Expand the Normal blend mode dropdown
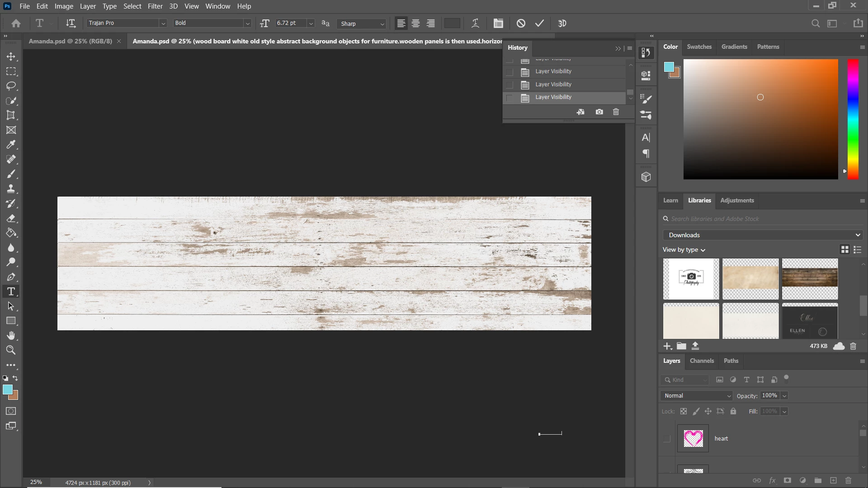The height and width of the screenshot is (488, 868). [x=696, y=396]
